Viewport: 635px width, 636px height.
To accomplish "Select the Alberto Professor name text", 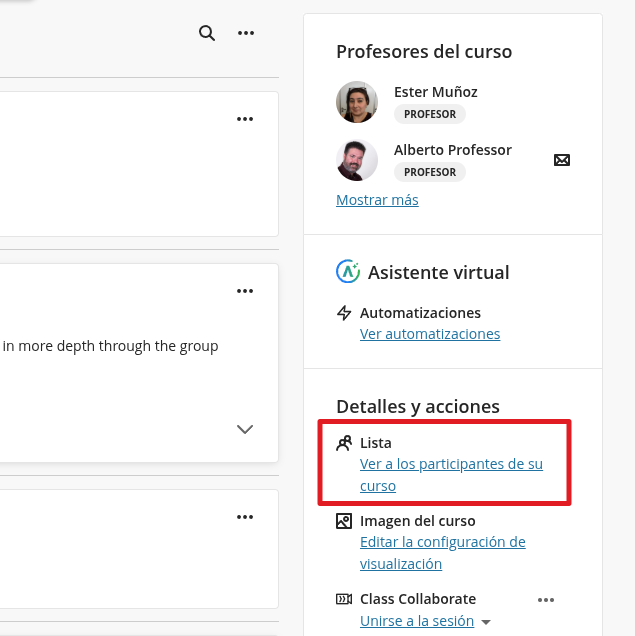I will pyautogui.click(x=453, y=150).
